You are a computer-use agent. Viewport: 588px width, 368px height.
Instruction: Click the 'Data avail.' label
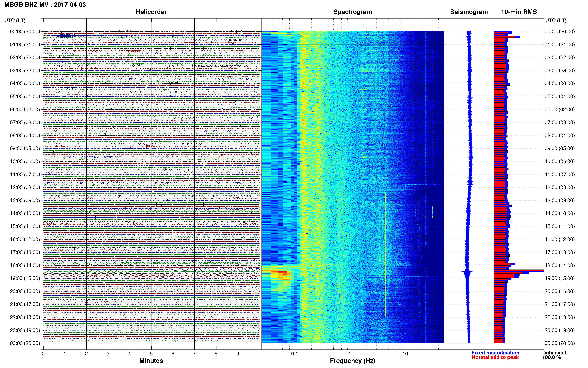click(555, 353)
